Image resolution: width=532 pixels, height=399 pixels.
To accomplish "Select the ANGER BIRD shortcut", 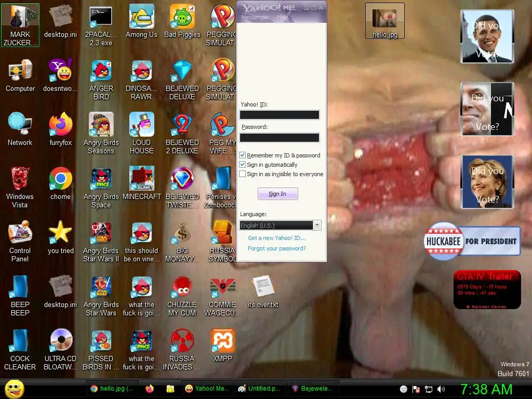I will pyautogui.click(x=101, y=80).
